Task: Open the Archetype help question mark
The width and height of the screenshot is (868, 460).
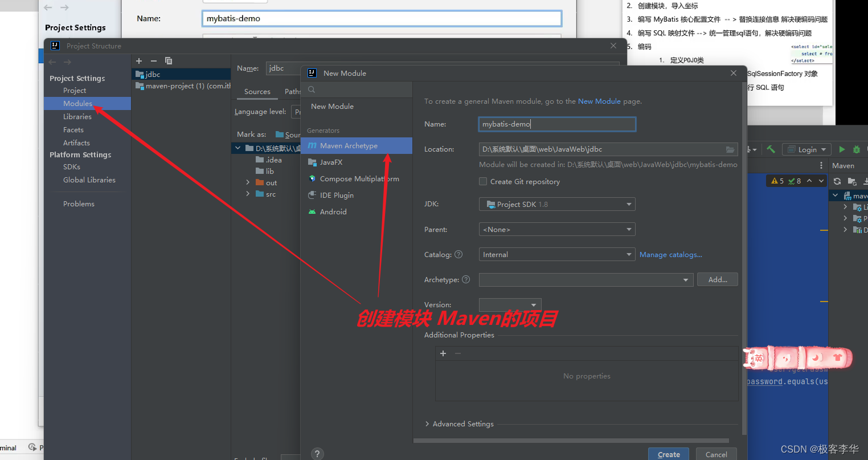Action: 466,279
